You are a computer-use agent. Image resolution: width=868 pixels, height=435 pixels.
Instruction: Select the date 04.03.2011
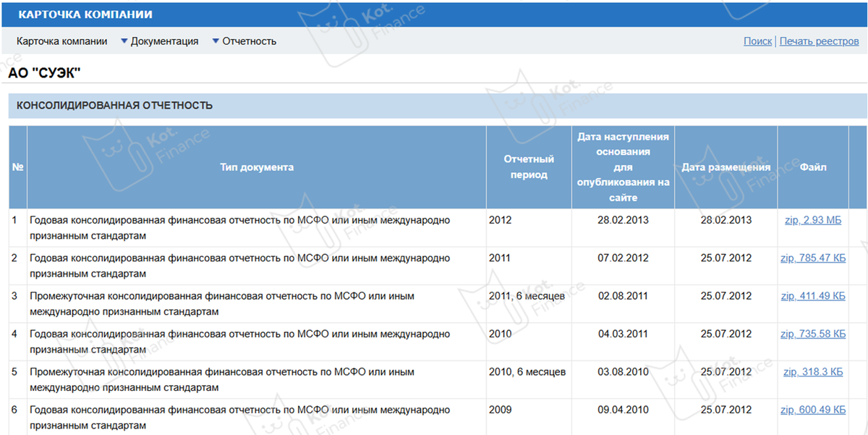pos(623,334)
